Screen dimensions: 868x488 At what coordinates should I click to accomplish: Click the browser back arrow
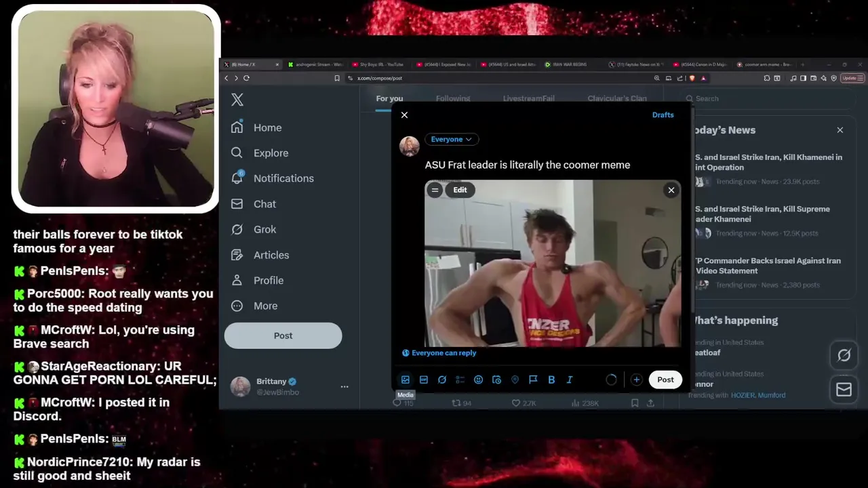tap(226, 78)
